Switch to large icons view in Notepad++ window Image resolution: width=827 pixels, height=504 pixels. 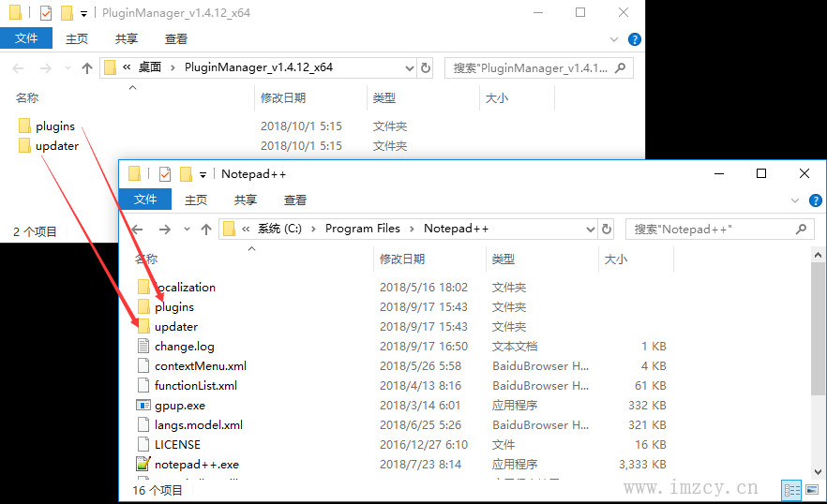[x=813, y=490]
